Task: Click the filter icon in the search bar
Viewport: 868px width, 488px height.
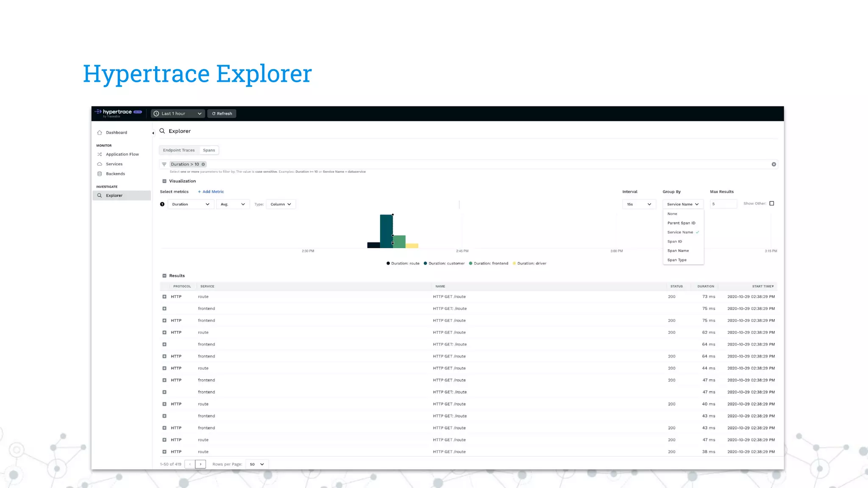Action: [164, 164]
